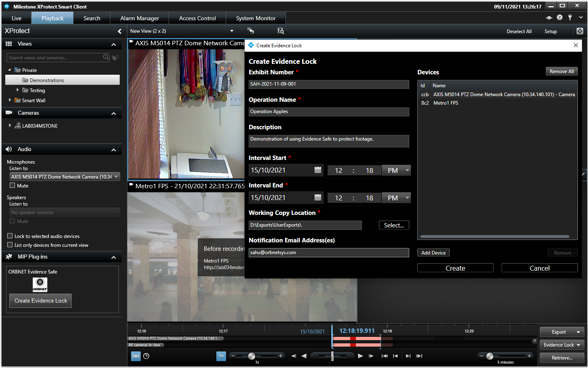Click the ORBNET Evidence Safe logo
The image size is (588, 368).
tap(40, 285)
